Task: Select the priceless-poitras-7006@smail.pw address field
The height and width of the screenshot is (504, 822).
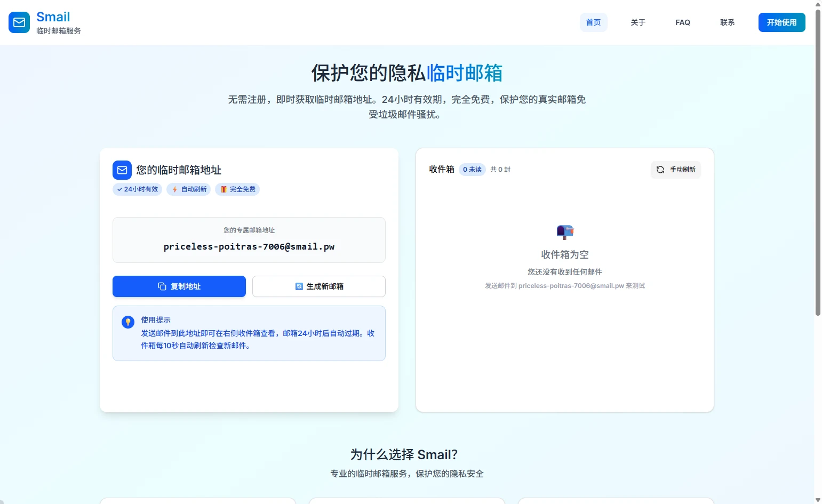Action: point(249,246)
